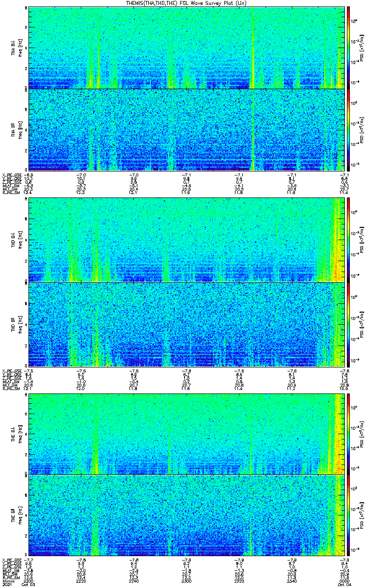Screen dimensions: 368x588
Task: Click the '2340' time tick label
Action: tap(291, 580)
